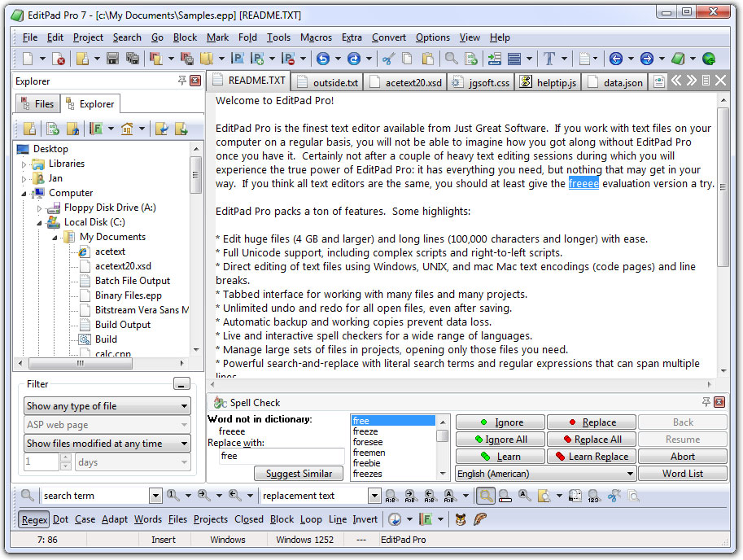Pin the Spell Check panel
Viewport: 743px width, 560px height.
coord(706,402)
